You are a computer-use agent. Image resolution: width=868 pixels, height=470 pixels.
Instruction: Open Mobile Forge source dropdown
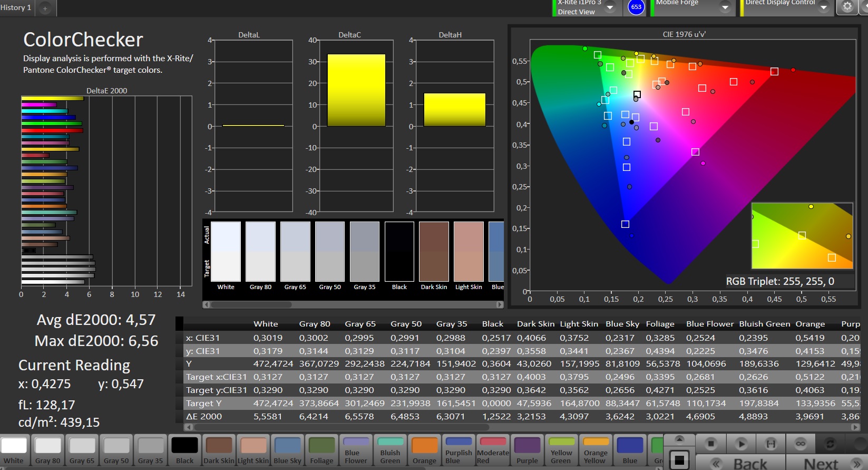pos(725,7)
